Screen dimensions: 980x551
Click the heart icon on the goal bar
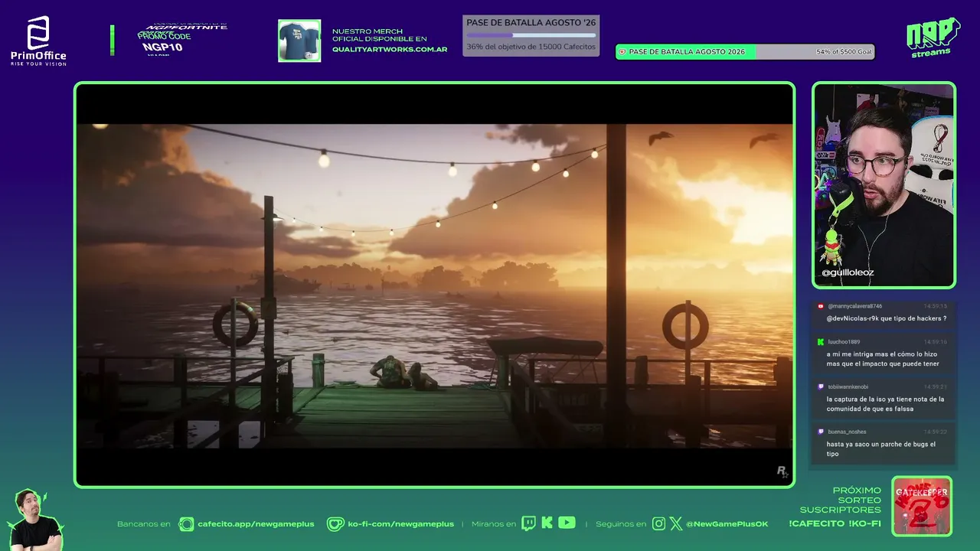(x=622, y=52)
